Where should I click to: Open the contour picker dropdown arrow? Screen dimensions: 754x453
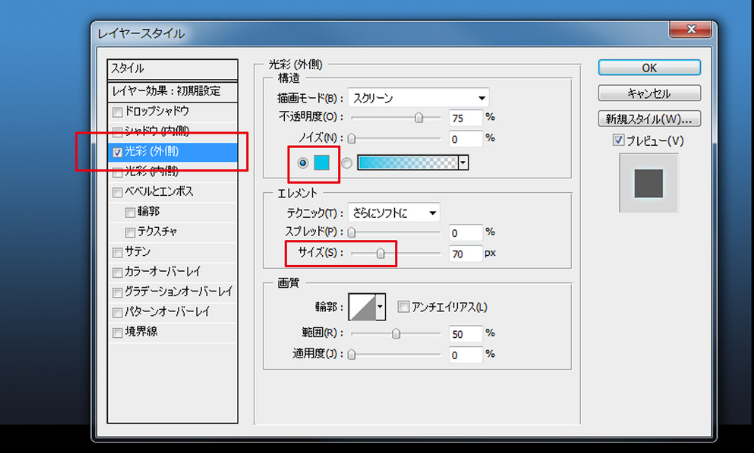point(381,307)
